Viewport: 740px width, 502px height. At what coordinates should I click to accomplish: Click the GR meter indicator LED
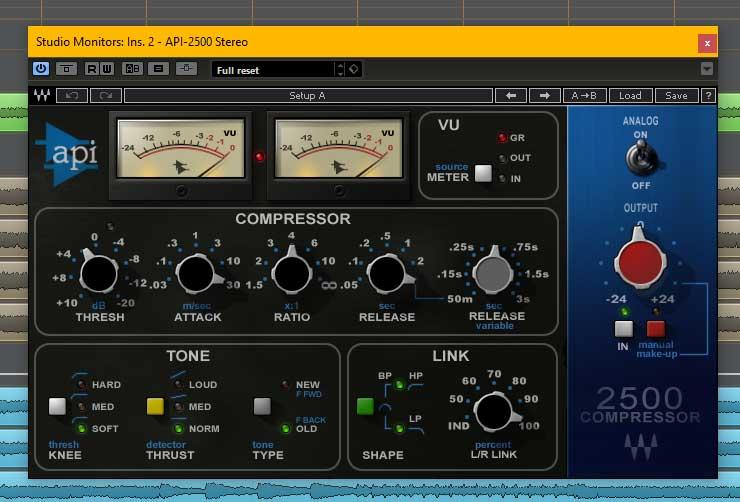[502, 138]
